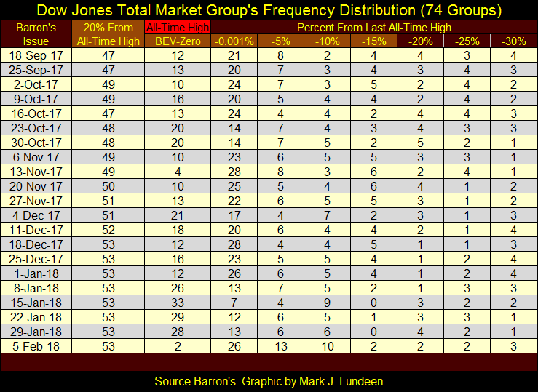Select the Percent From Last All-Time High header
538x392 pixels.
[373, 28]
